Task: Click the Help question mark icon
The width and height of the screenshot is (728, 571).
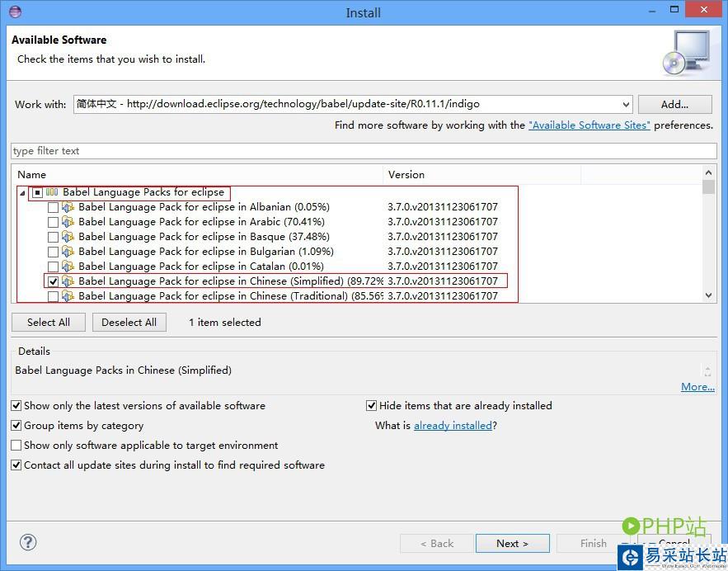Action: point(28,542)
